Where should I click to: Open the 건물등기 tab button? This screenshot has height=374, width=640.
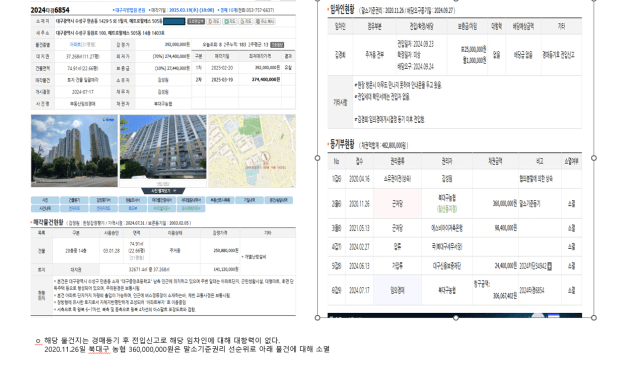click(74, 200)
